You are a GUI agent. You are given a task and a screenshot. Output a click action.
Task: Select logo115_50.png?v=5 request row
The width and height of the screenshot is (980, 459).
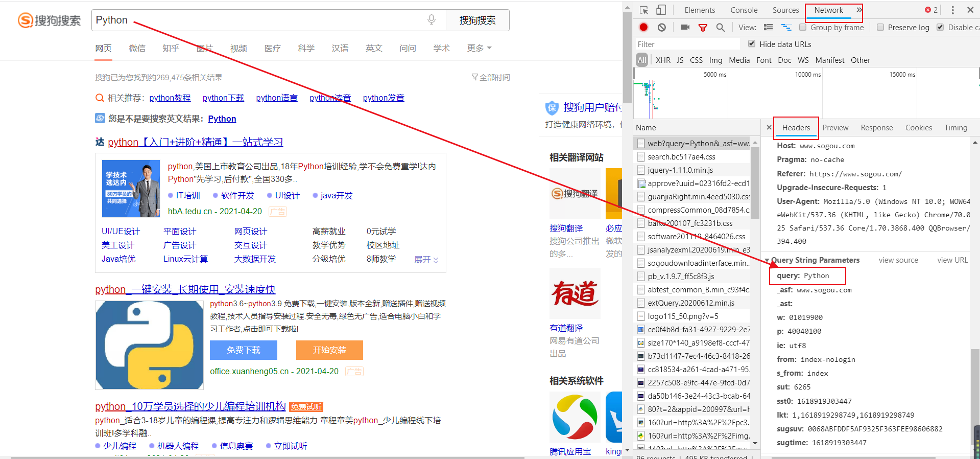coord(692,316)
